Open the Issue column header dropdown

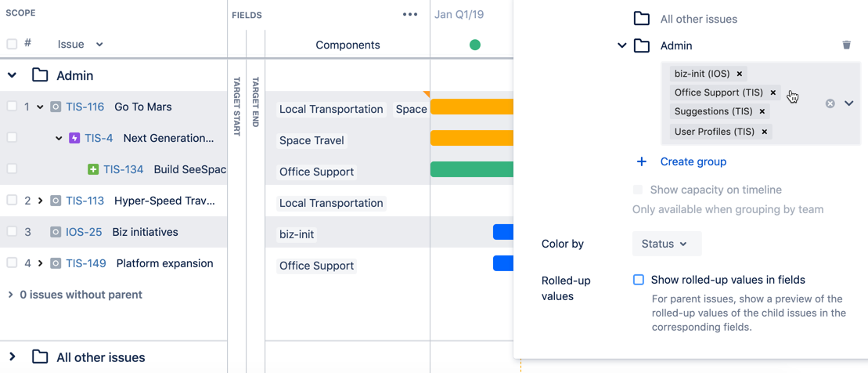tap(99, 45)
